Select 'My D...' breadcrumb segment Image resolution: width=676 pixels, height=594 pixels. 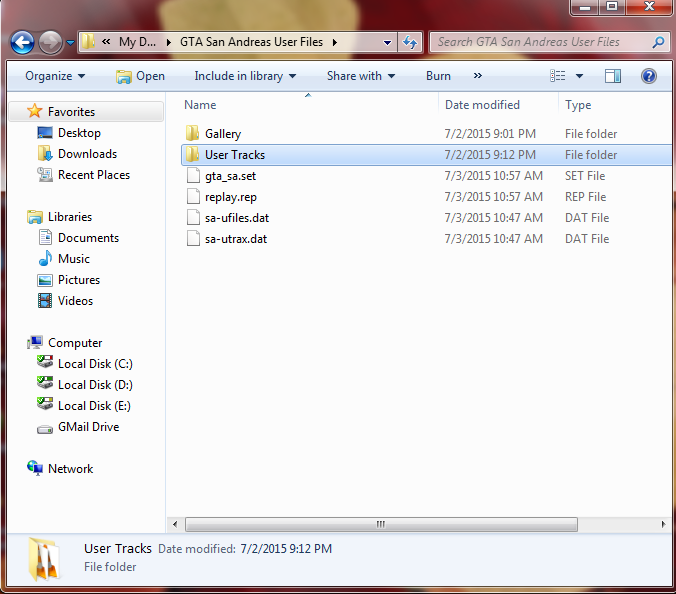[x=138, y=42]
